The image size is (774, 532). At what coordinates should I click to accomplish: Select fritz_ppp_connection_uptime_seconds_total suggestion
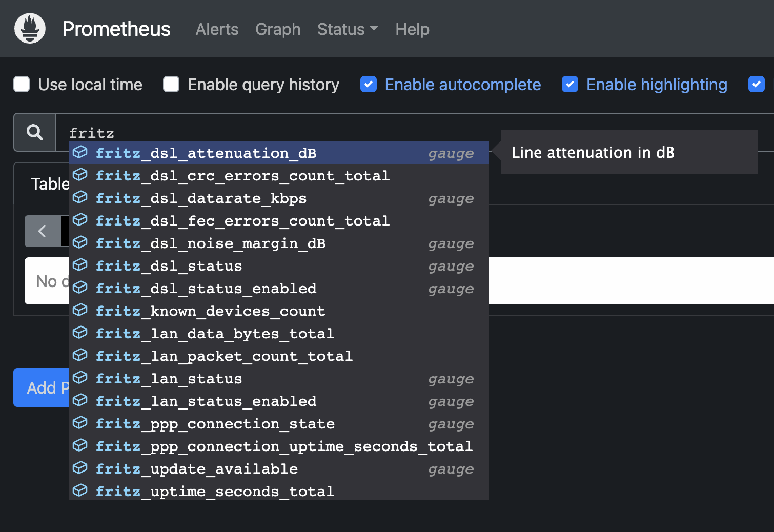(279, 446)
